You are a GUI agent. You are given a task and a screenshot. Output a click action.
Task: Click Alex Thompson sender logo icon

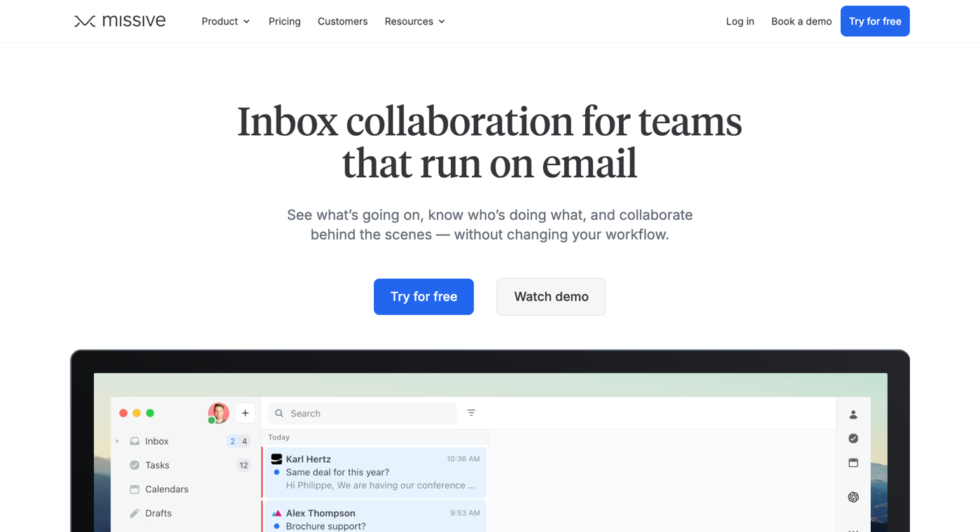(276, 513)
